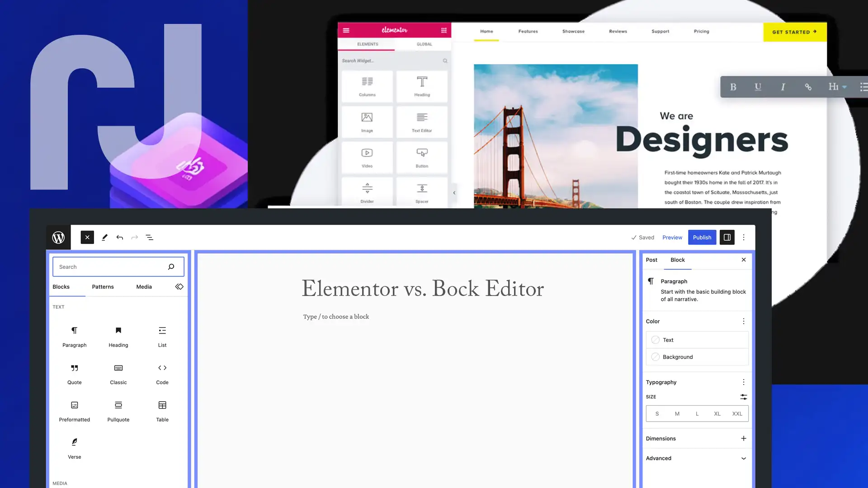Open the document overview list view
The image size is (868, 488).
click(150, 237)
